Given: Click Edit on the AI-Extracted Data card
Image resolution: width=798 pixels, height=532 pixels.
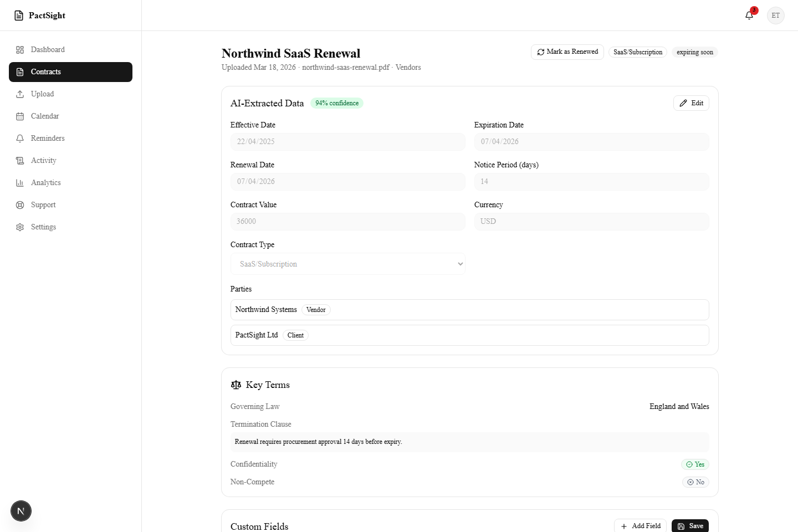Looking at the screenshot, I should click(x=691, y=103).
